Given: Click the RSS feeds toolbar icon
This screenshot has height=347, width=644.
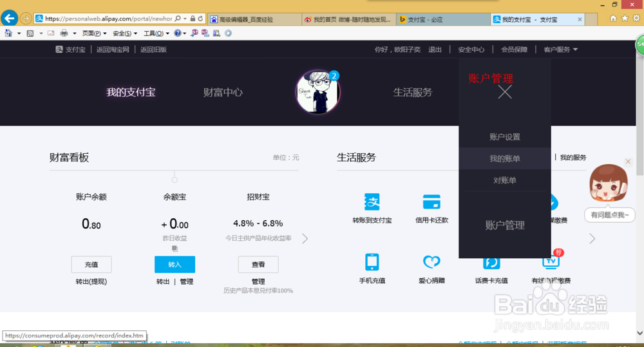Looking at the screenshot, I should pyautogui.click(x=30, y=33).
